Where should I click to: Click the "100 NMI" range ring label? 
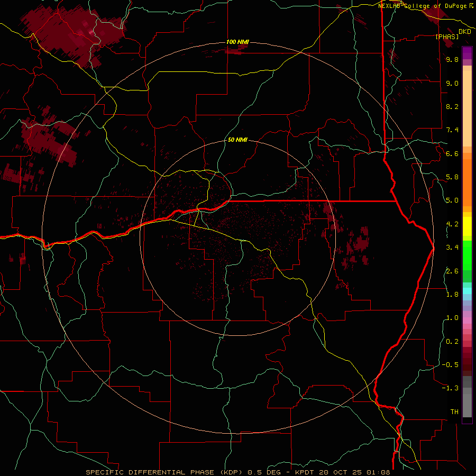click(x=237, y=42)
